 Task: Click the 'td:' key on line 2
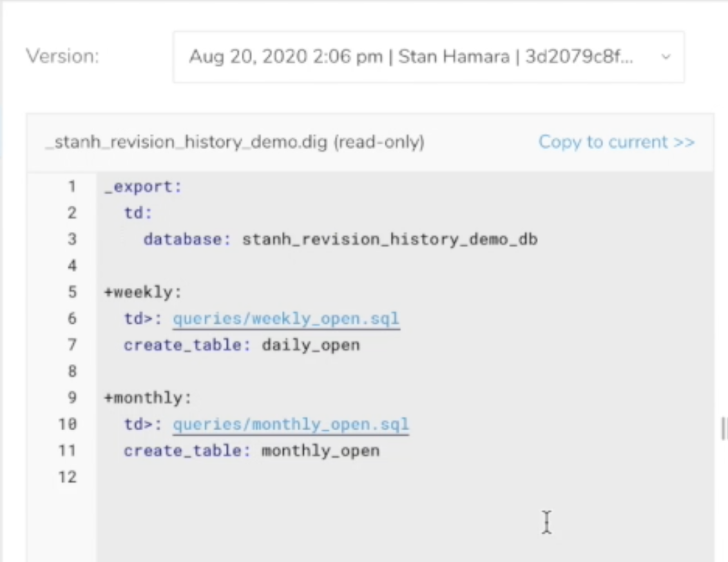[x=138, y=213]
